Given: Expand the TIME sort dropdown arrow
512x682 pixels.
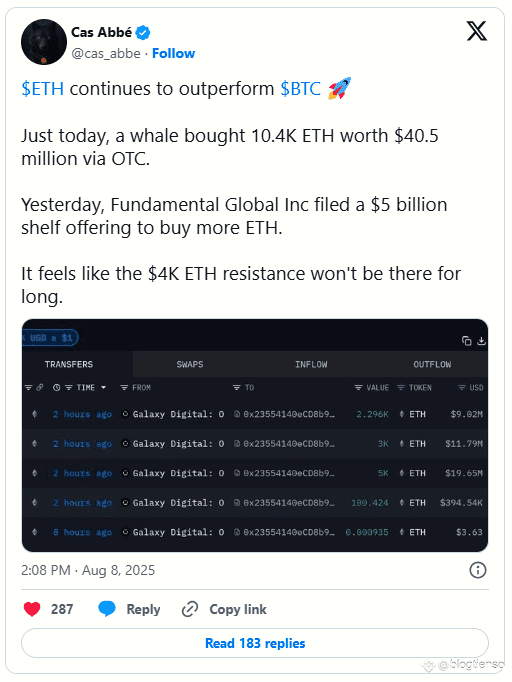Looking at the screenshot, I should [104, 388].
